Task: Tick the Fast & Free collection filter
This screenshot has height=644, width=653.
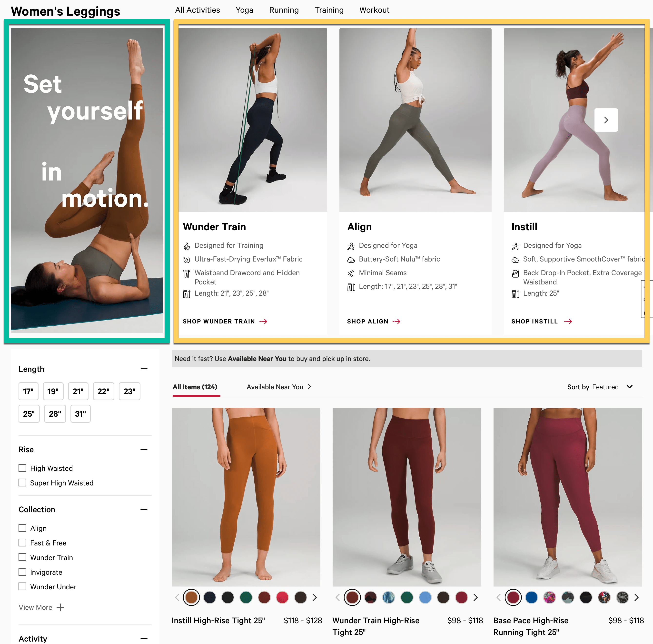Action: (x=23, y=543)
